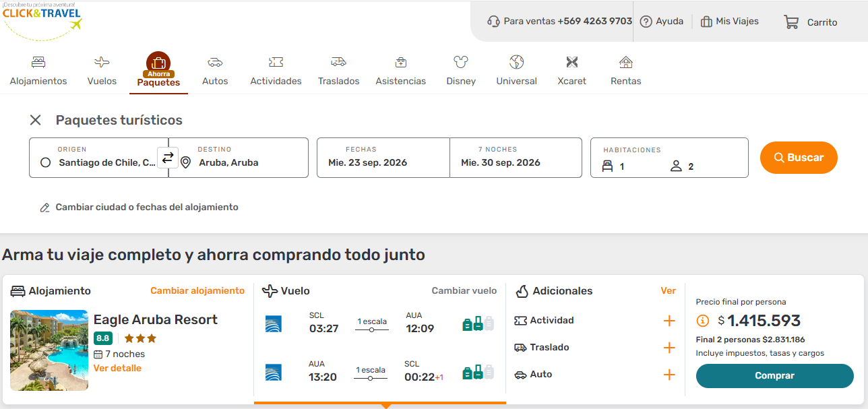868x409 pixels.
Task: Open the Disney category icon
Action: pos(461,63)
